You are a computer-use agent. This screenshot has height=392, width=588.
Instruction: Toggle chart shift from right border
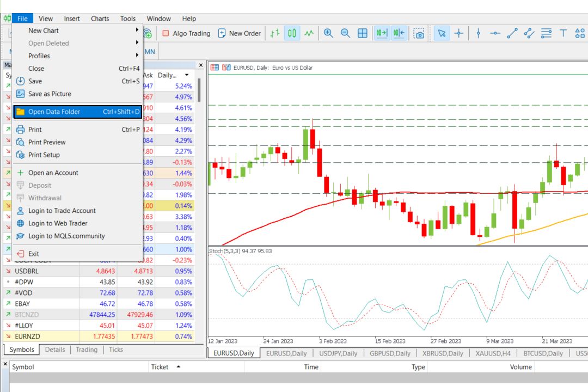point(399,33)
